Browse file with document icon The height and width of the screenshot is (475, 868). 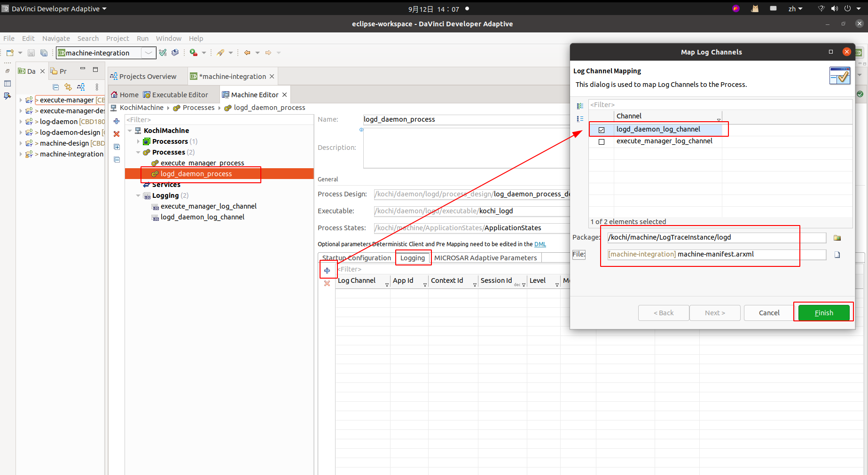click(837, 255)
